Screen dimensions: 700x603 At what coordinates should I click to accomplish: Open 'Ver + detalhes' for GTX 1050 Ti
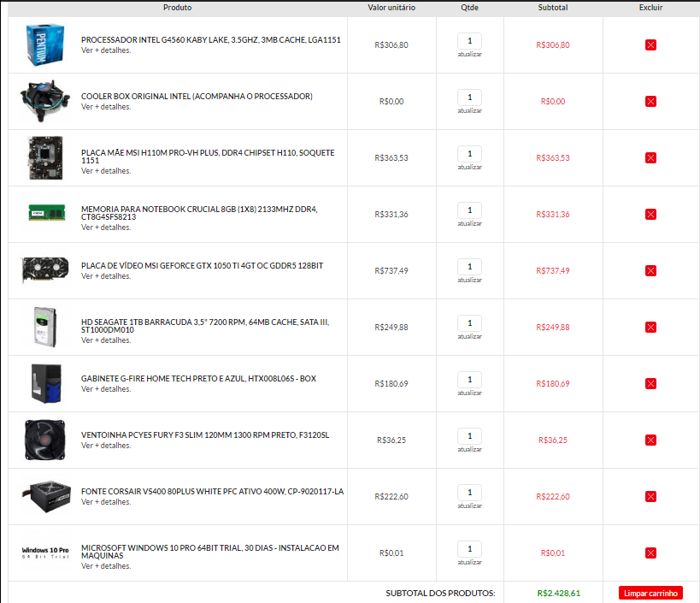click(106, 276)
